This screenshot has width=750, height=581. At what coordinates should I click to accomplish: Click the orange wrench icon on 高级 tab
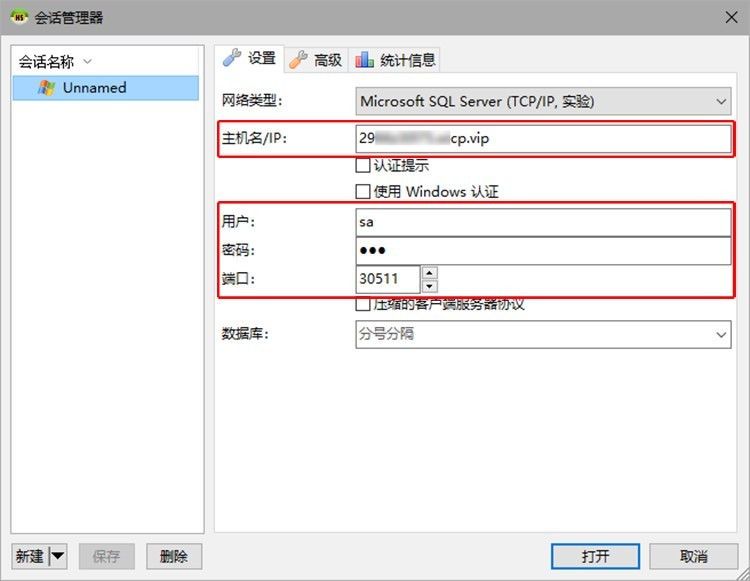(298, 60)
